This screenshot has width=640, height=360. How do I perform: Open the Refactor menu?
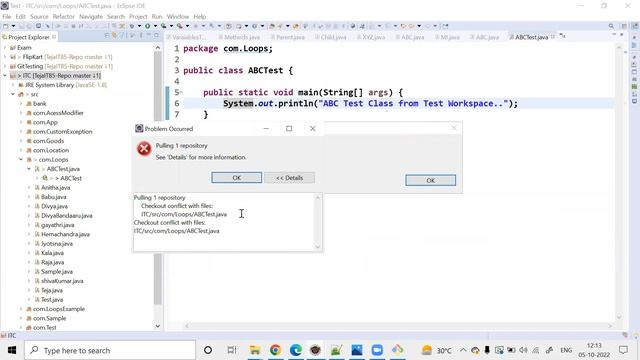click(x=64, y=16)
